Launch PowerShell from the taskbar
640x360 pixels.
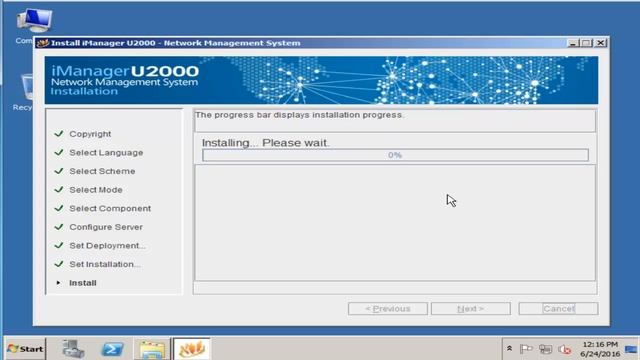coord(112,349)
